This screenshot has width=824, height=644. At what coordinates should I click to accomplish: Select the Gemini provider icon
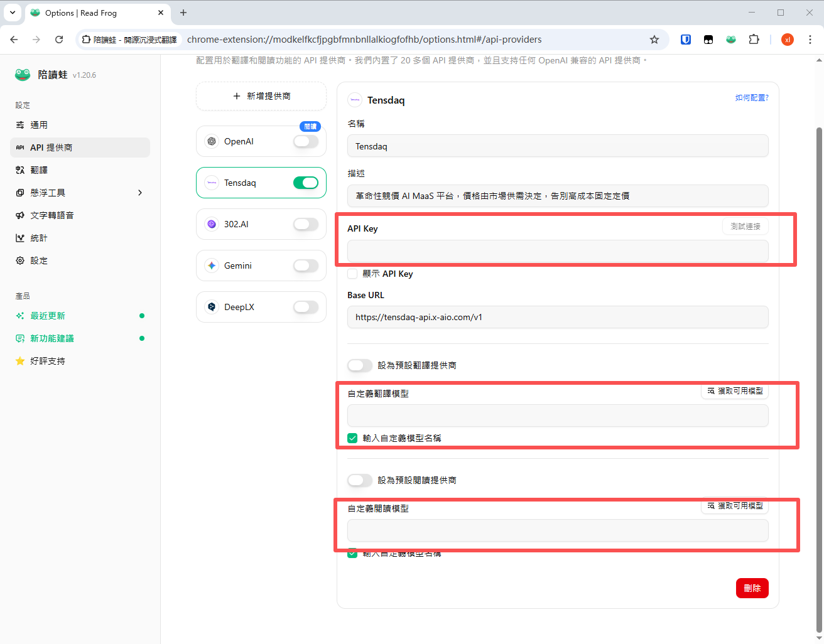[212, 266]
